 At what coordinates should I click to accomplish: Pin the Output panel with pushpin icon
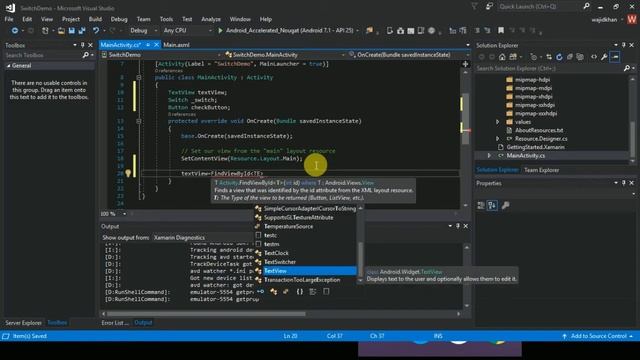coord(458,226)
